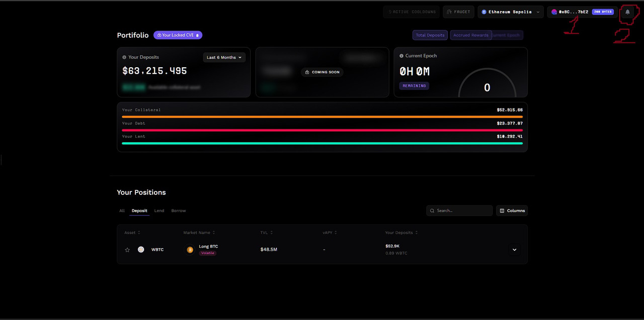Click the green Your Lent bar
The height and width of the screenshot is (320, 644).
322,143
